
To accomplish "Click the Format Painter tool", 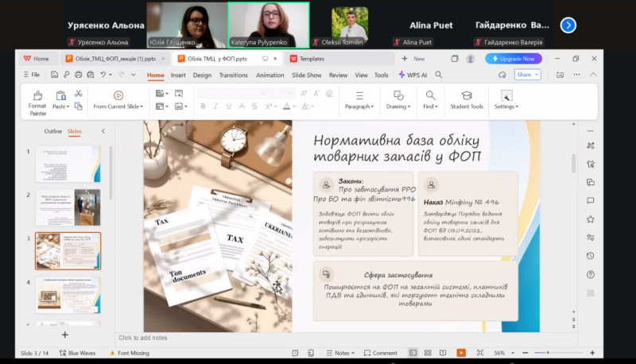I will (37, 100).
